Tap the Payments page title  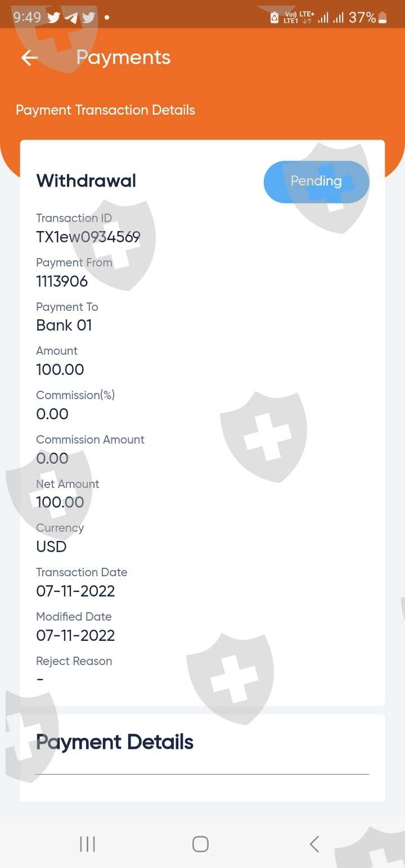(x=123, y=57)
